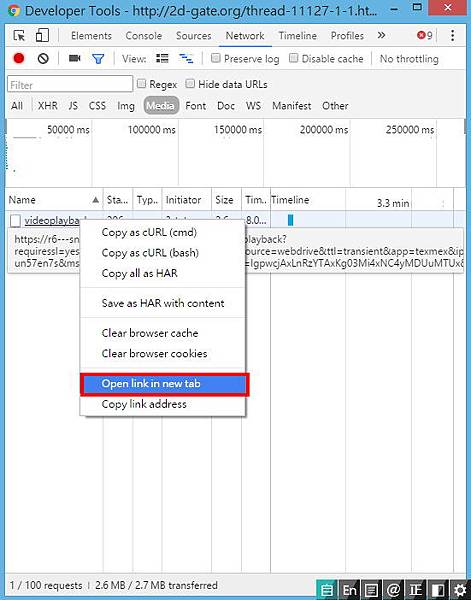Open the DevTools three-dot menu

[x=453, y=36]
